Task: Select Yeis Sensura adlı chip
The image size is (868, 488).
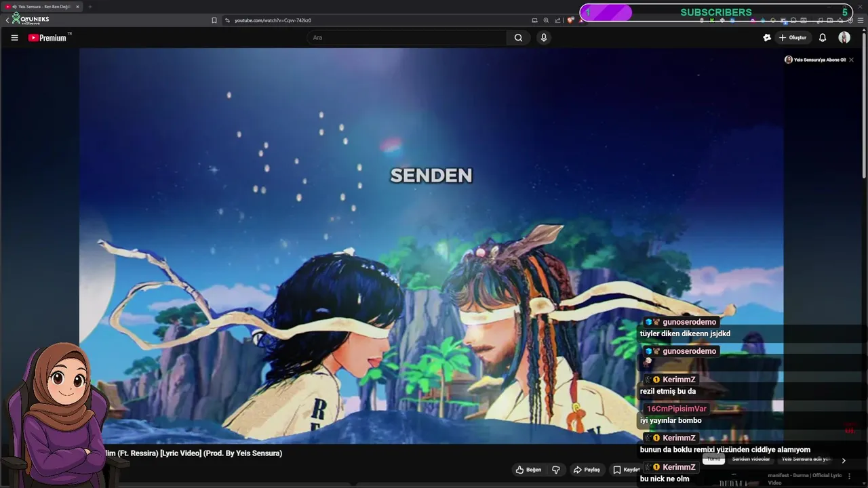Action: click(806, 459)
